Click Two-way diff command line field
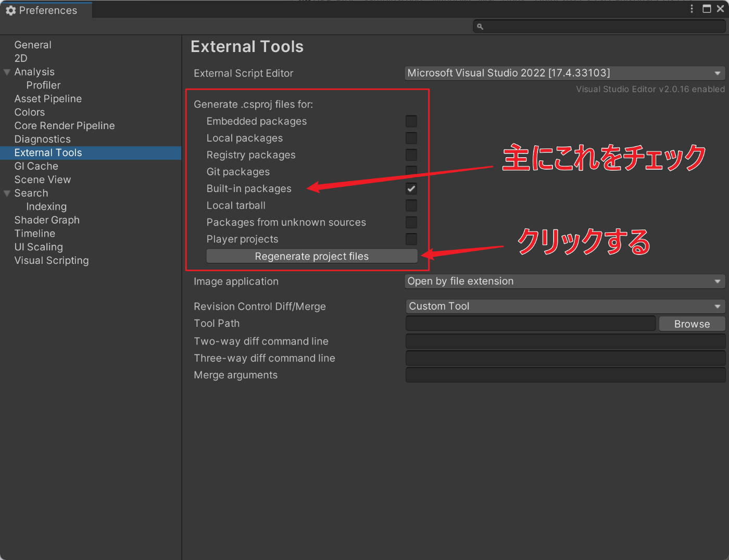The height and width of the screenshot is (560, 729). click(x=565, y=341)
